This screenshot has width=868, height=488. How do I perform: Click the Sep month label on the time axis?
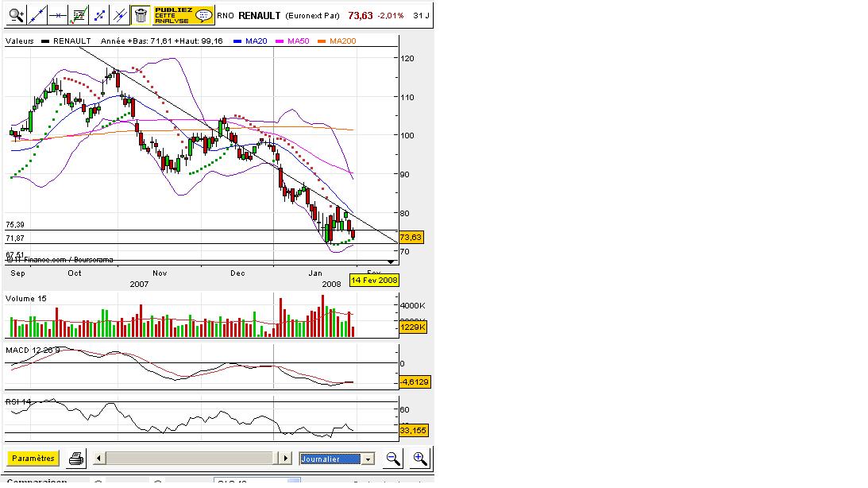click(x=17, y=273)
